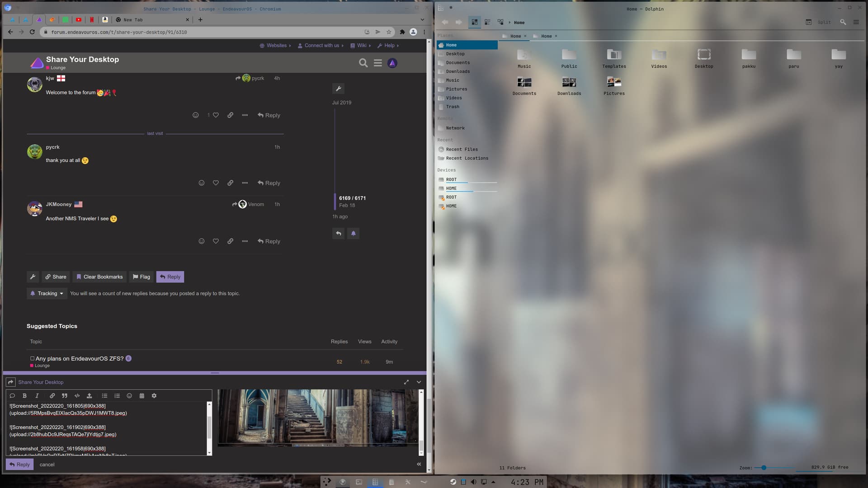Toggle bold formatting in the reply composer

pyautogui.click(x=24, y=395)
